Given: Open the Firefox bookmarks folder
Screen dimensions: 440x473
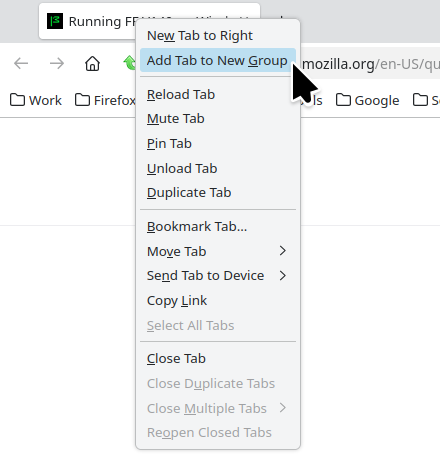Looking at the screenshot, I should click(105, 100).
